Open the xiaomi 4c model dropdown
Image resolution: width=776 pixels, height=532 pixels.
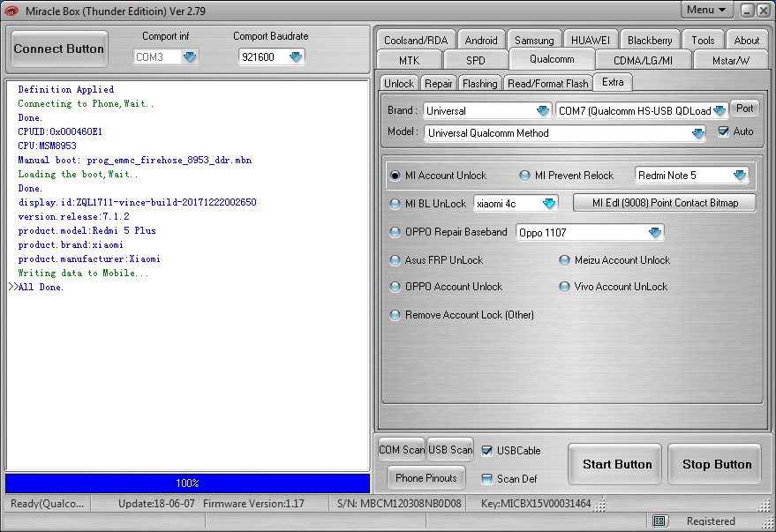click(x=549, y=203)
